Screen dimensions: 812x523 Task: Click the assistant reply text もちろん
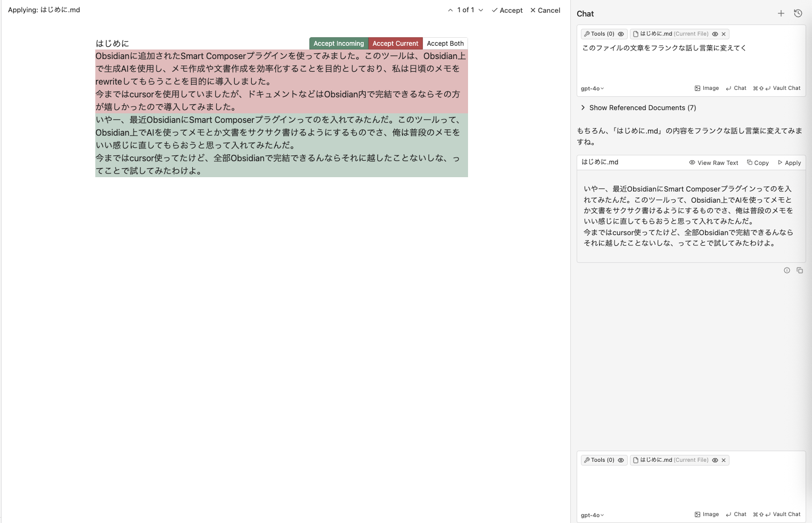tap(690, 136)
